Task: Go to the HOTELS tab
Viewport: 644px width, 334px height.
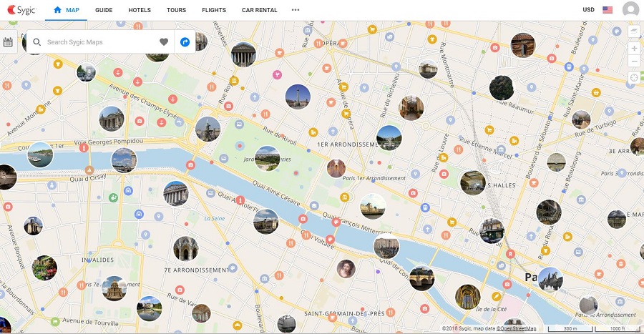Action: click(x=140, y=10)
